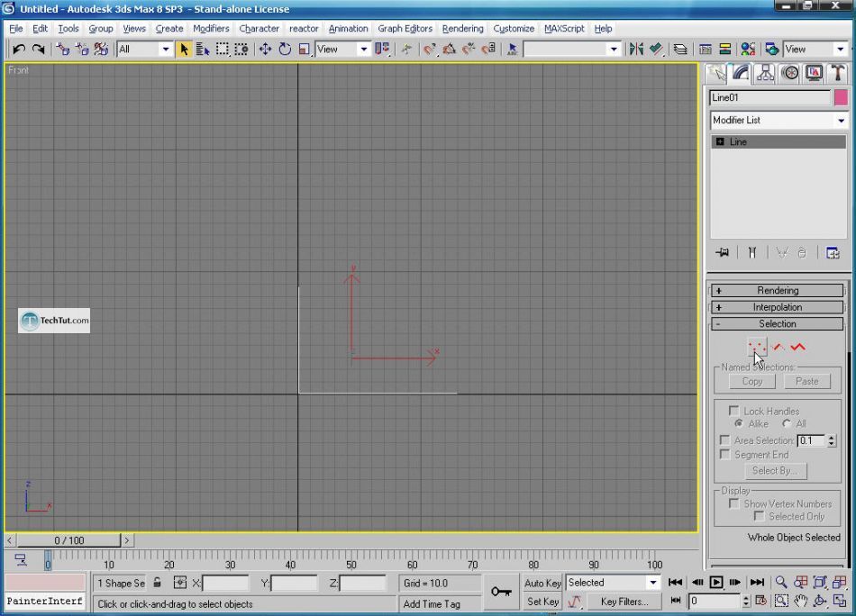The image size is (856, 616).
Task: Open the Graph Editors menu
Action: 405,29
